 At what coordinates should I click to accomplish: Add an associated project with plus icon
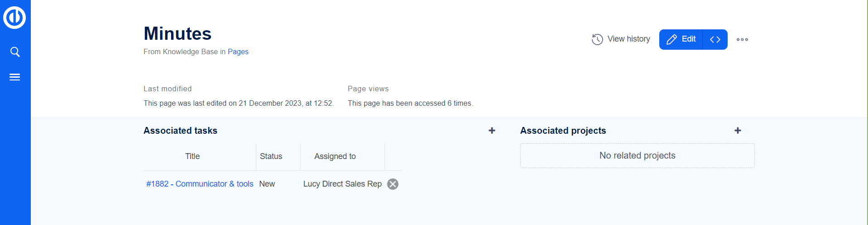(738, 131)
